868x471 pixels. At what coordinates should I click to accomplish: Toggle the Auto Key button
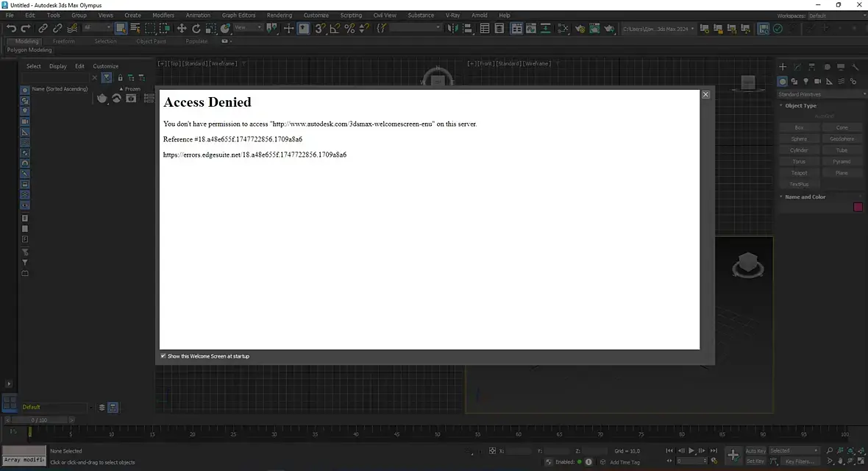(x=755, y=451)
